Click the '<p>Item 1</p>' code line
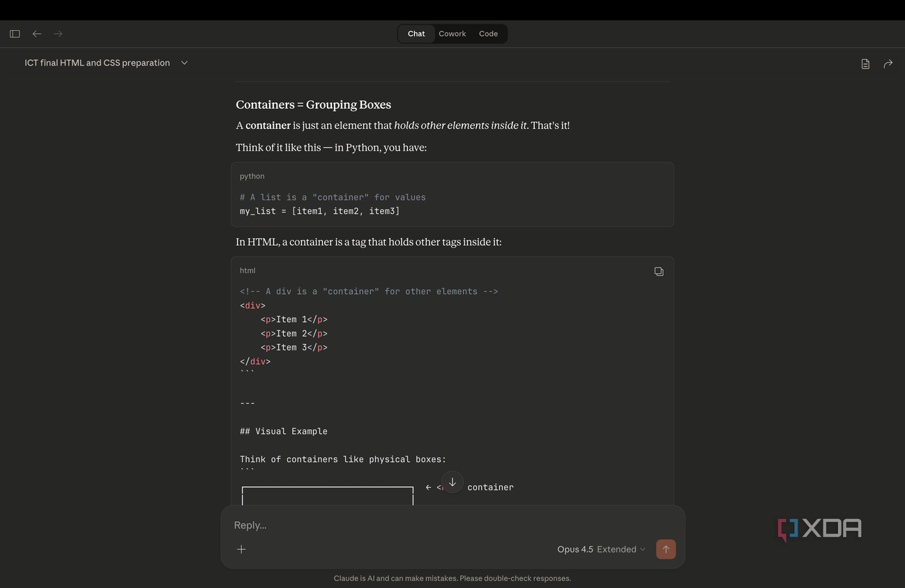Viewport: 905px width, 588px height. (294, 320)
